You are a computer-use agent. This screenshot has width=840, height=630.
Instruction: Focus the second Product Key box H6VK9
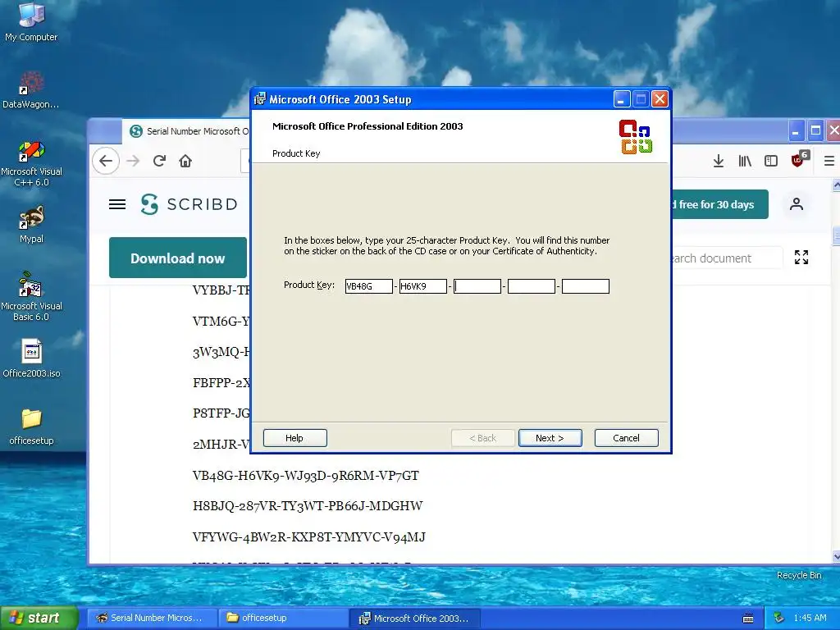[x=422, y=286]
